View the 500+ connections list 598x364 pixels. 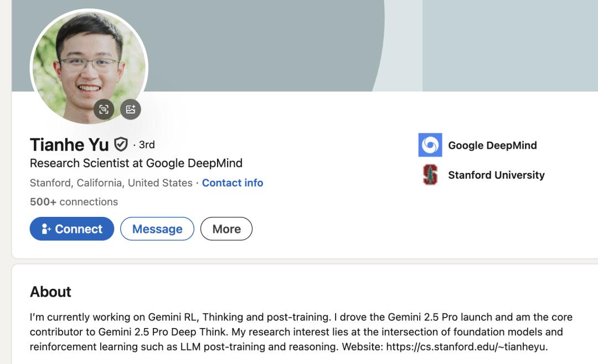point(74,202)
